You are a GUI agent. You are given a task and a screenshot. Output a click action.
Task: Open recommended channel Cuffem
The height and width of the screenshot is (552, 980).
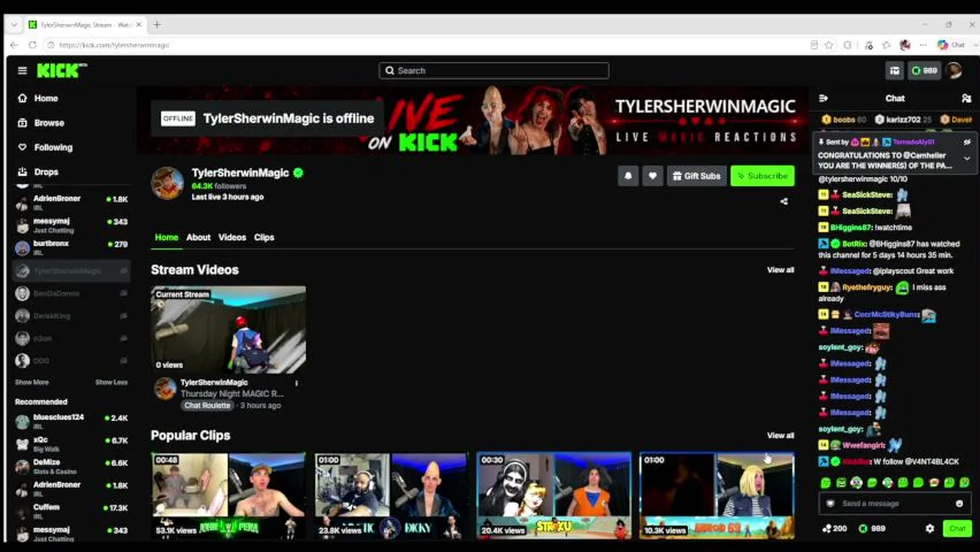71,511
